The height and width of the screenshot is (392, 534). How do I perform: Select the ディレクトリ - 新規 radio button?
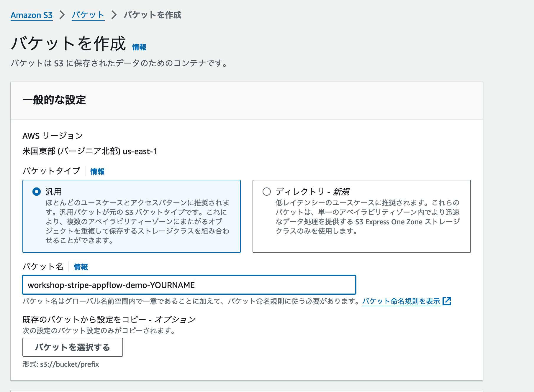pyautogui.click(x=266, y=192)
